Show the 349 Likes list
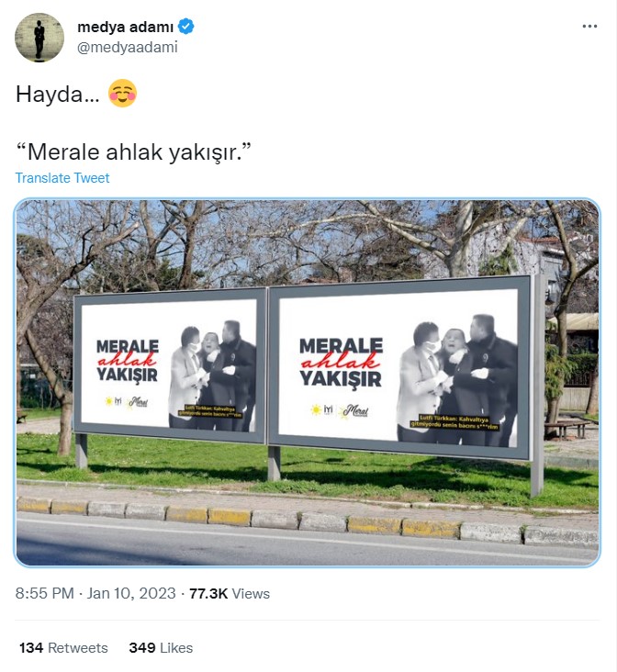Screen dimensions: 617x672 161,647
